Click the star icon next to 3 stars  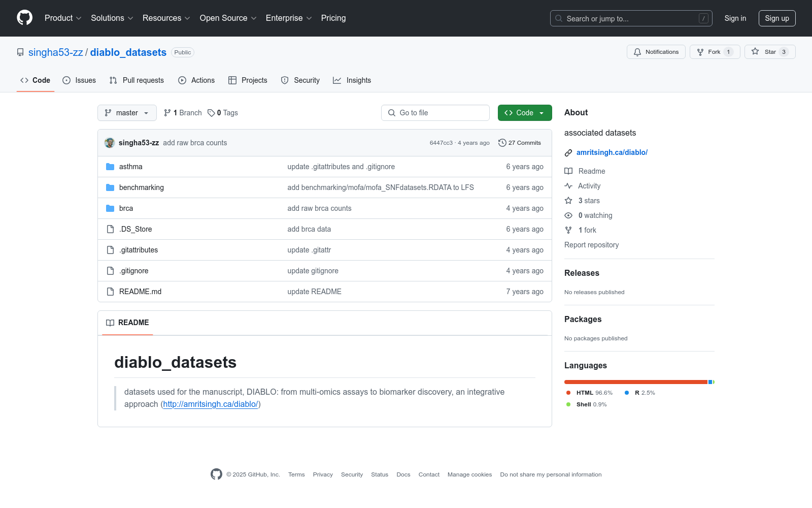pos(568,201)
